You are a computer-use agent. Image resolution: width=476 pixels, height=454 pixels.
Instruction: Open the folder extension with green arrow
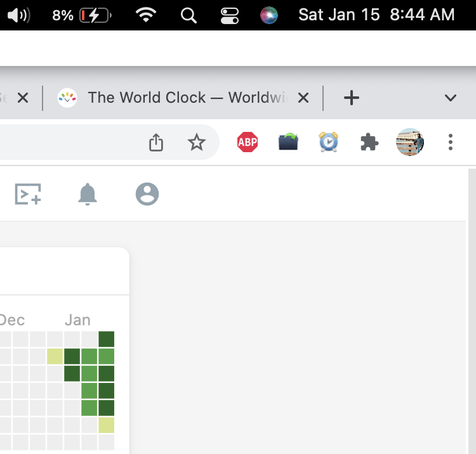(288, 141)
